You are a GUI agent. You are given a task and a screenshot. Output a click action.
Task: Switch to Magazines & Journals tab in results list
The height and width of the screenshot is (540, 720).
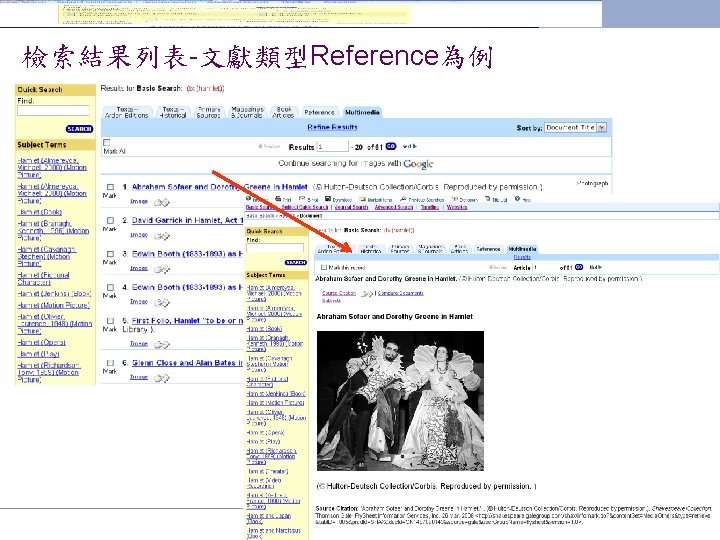click(247, 112)
